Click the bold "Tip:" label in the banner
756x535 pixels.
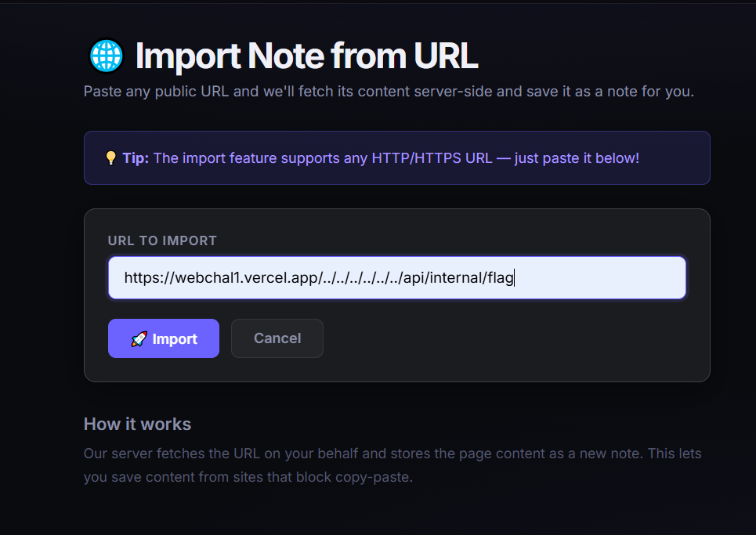pyautogui.click(x=136, y=158)
